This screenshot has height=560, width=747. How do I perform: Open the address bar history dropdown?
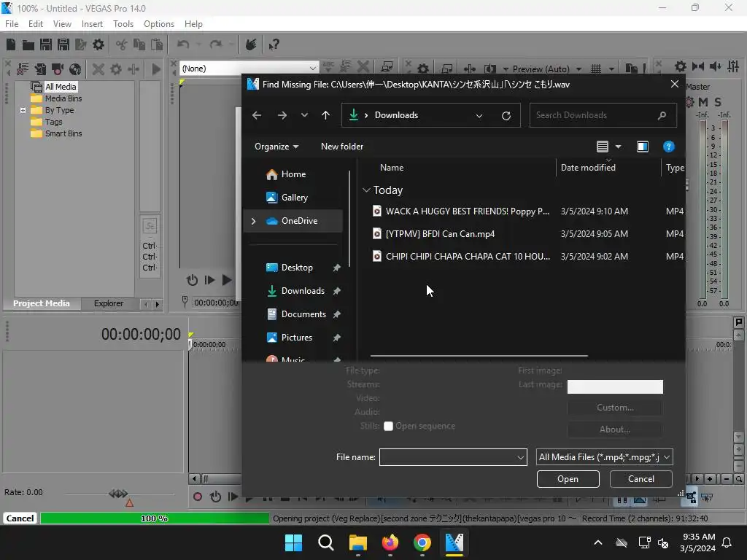tap(479, 116)
